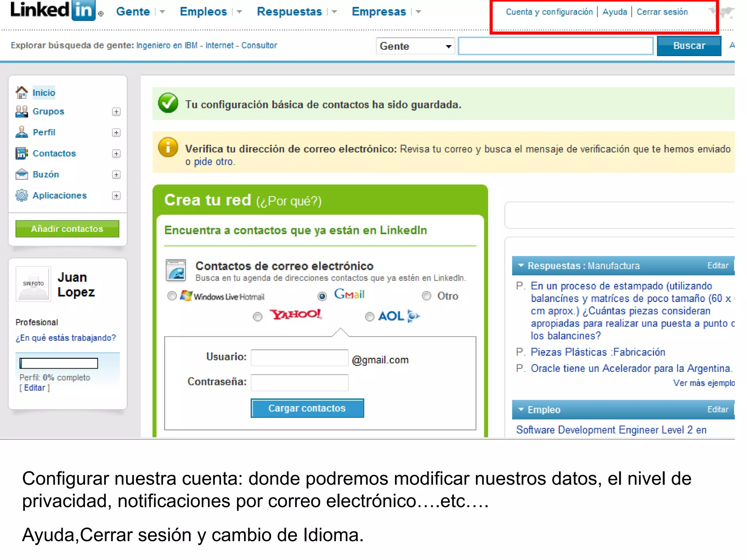The width and height of the screenshot is (747, 560).
Task: Click the Gmail logo
Action: tap(349, 294)
